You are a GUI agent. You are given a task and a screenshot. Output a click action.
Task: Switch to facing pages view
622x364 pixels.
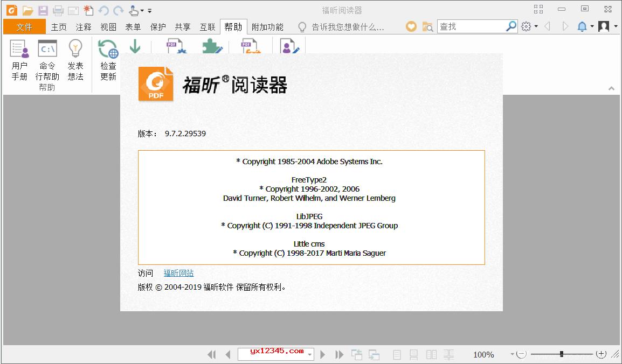pyautogui.click(x=431, y=354)
